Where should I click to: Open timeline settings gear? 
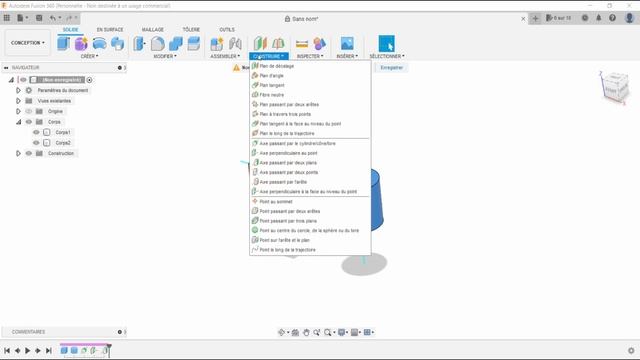pyautogui.click(x=631, y=350)
